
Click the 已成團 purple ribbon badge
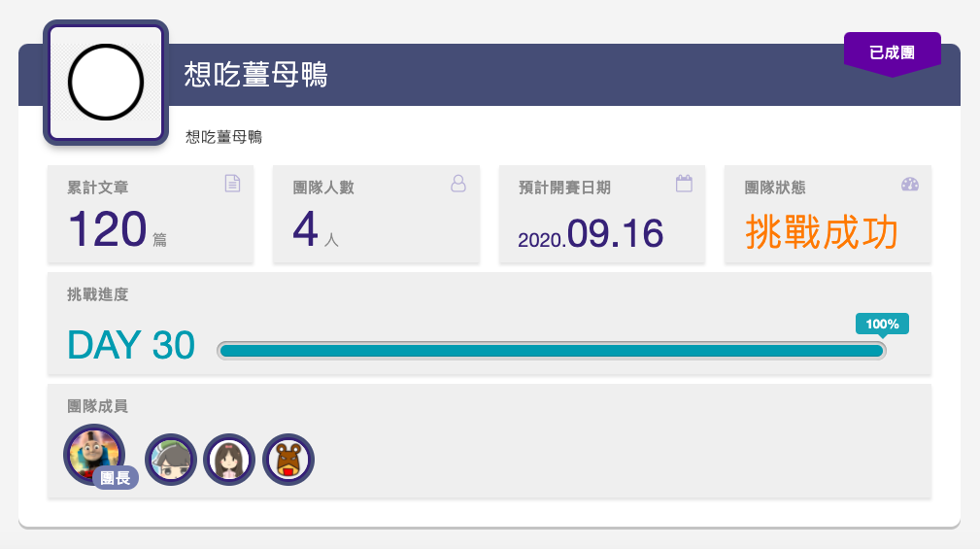[892, 53]
